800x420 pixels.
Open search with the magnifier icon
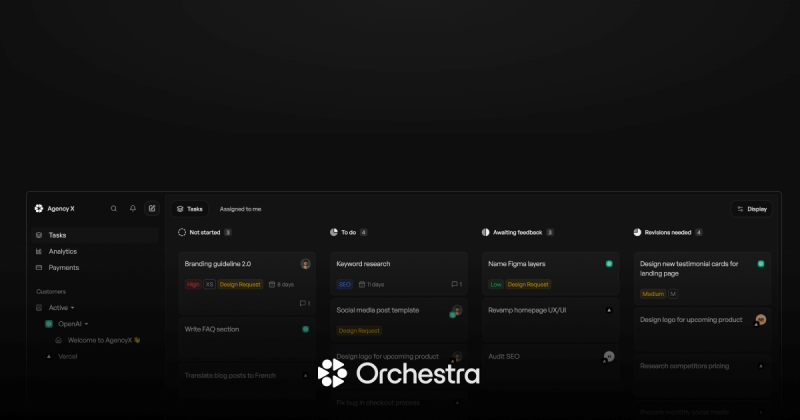114,208
